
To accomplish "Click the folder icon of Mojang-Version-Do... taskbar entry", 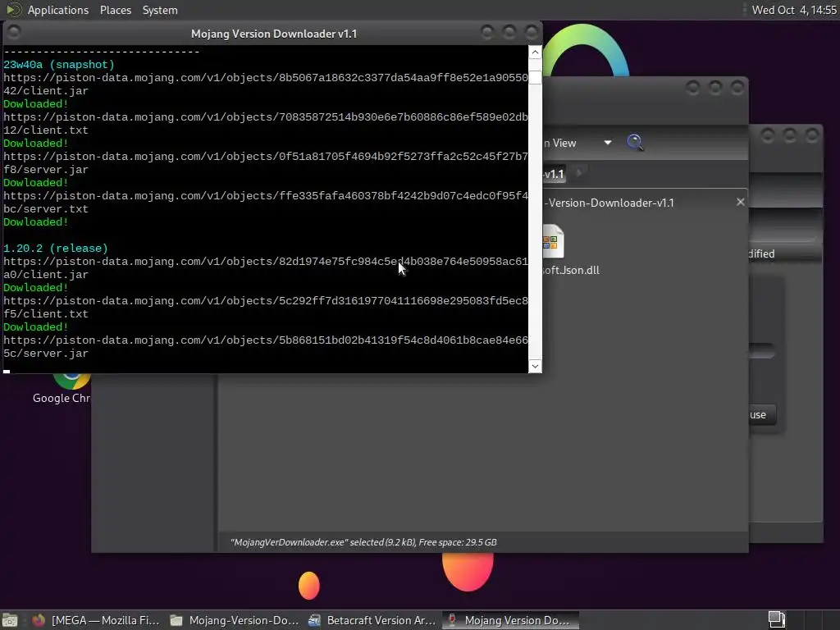I will [x=176, y=620].
